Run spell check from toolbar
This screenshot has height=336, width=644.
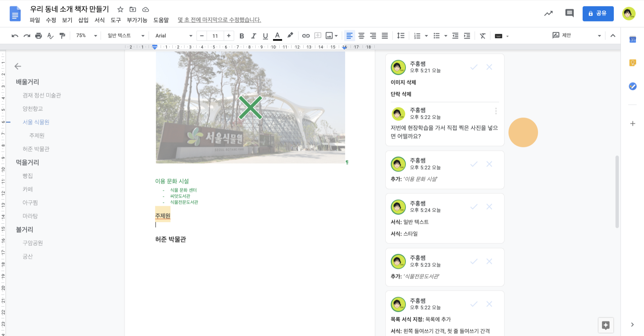50,36
